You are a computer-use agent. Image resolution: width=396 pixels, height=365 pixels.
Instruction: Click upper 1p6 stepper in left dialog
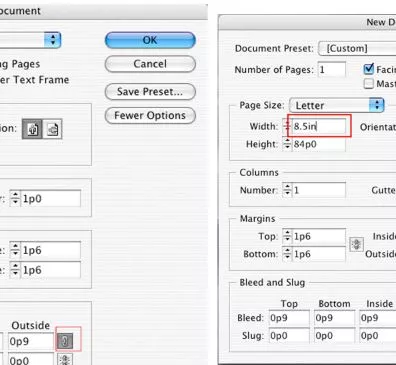pyautogui.click(x=15, y=250)
